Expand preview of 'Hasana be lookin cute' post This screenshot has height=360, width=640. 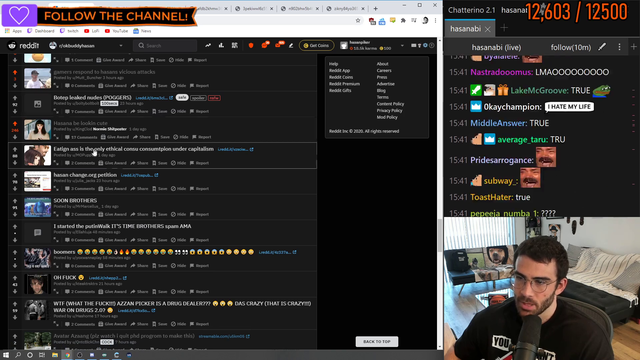point(56,137)
